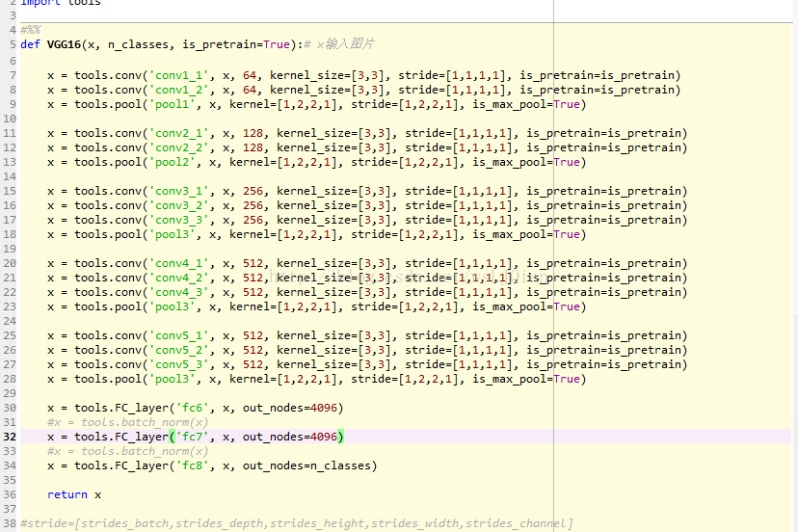This screenshot has width=798, height=532.
Task: Click the VGG16 function name
Action: pos(65,44)
